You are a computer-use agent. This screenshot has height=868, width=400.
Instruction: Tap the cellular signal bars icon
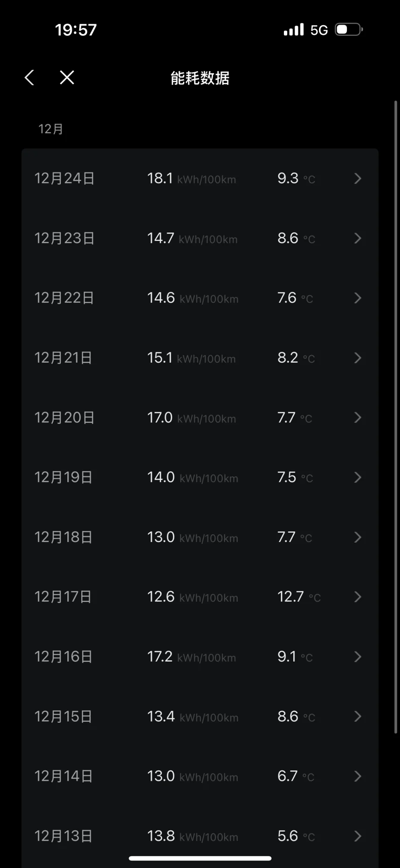point(294,30)
